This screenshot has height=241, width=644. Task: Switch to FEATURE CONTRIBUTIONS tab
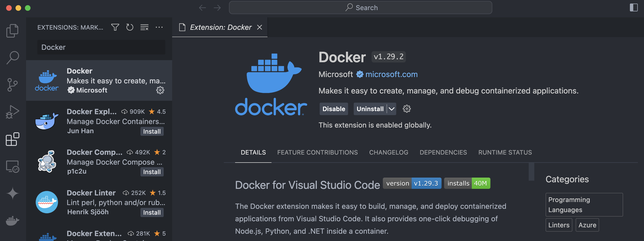[x=317, y=152]
